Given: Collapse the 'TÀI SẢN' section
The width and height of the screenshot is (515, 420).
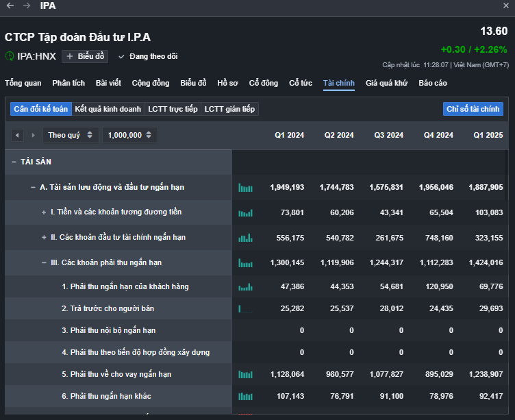Looking at the screenshot, I should point(14,162).
